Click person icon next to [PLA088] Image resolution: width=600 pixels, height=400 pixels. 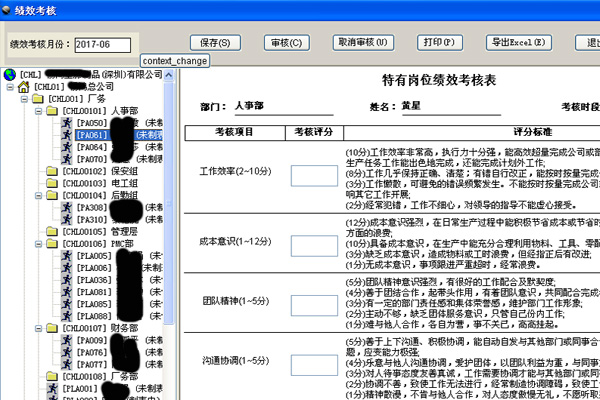click(67, 316)
